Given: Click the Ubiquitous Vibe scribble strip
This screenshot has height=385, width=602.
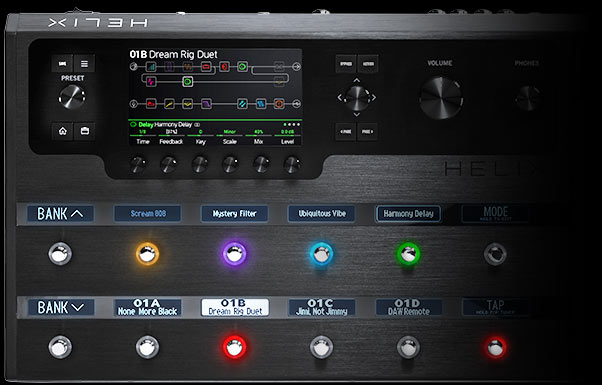Looking at the screenshot, I should (321, 213).
